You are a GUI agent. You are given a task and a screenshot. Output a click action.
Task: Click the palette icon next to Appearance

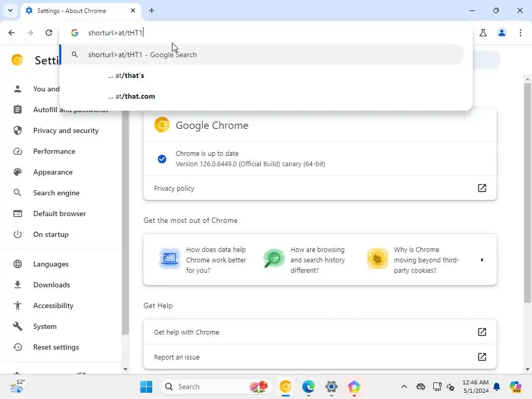[x=18, y=172]
